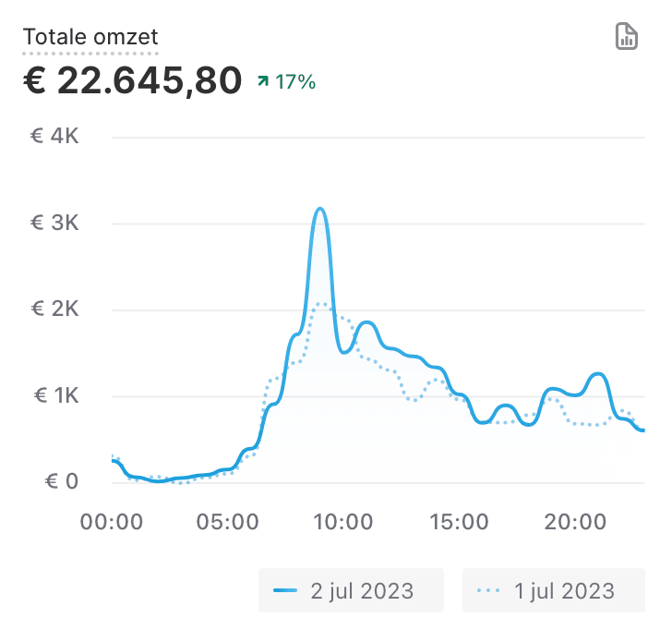
Task: Open the report icon beside Totale omzet
Action: (x=627, y=37)
